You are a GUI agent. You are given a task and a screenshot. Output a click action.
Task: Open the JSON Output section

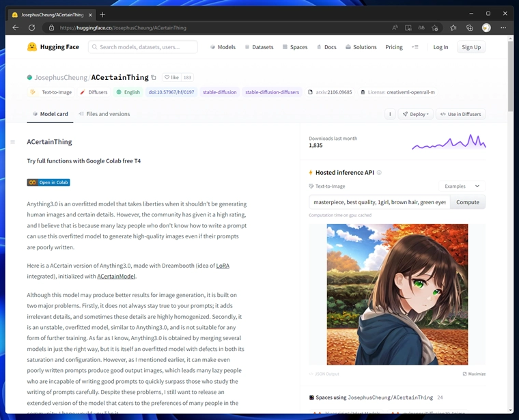pyautogui.click(x=324, y=374)
